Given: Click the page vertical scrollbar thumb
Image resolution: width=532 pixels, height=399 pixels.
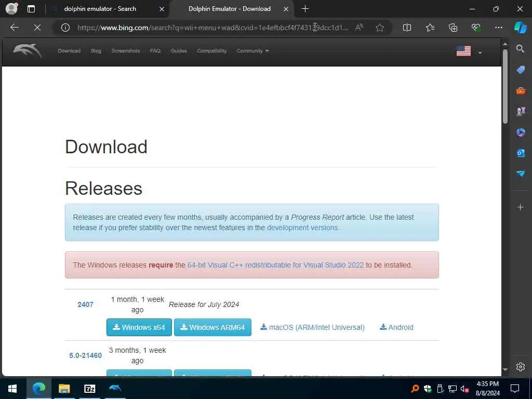Looking at the screenshot, I should coord(505,86).
